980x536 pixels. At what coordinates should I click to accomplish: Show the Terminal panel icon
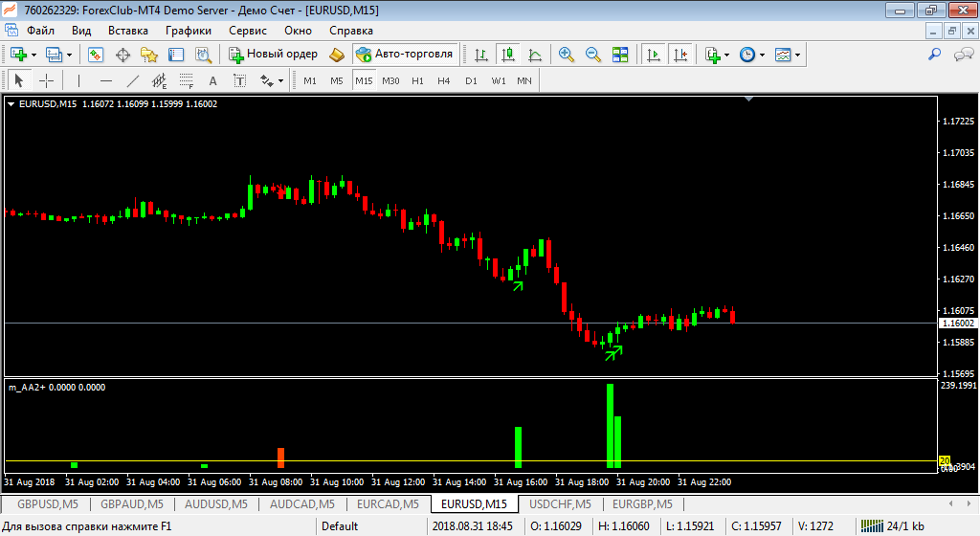point(176,55)
